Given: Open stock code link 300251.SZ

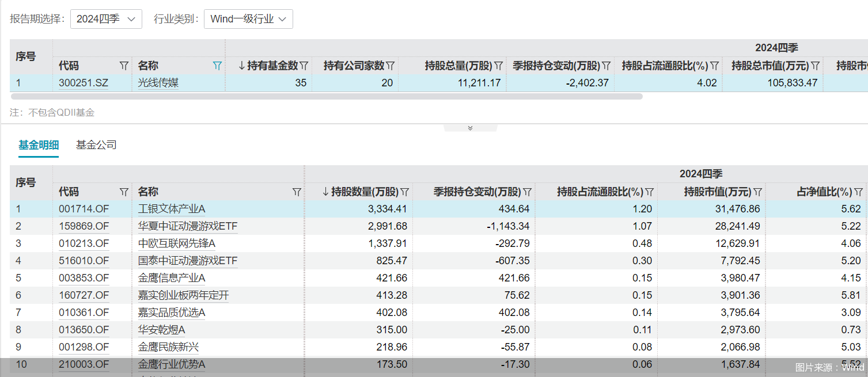Looking at the screenshot, I should click(84, 83).
